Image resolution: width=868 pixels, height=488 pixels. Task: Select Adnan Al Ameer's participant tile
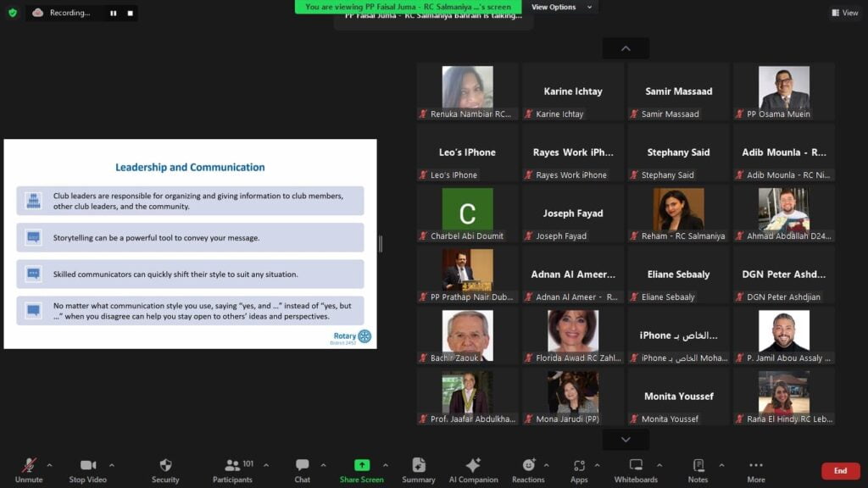[x=573, y=274]
